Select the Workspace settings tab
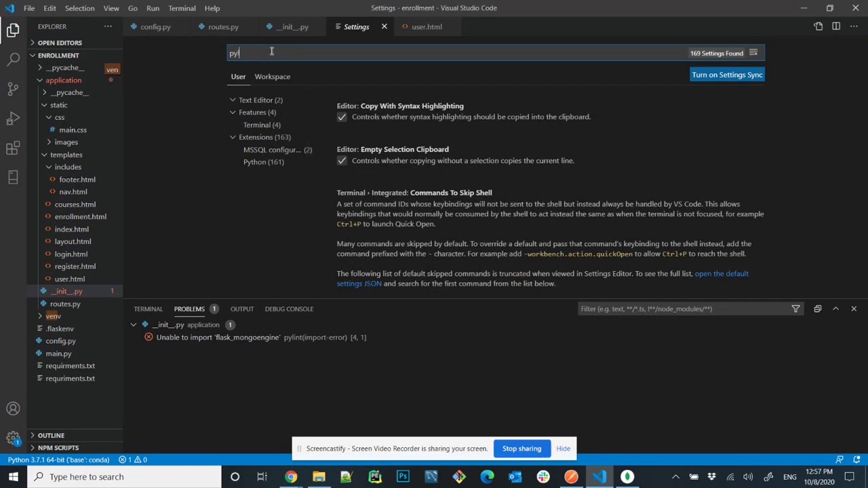 272,77
